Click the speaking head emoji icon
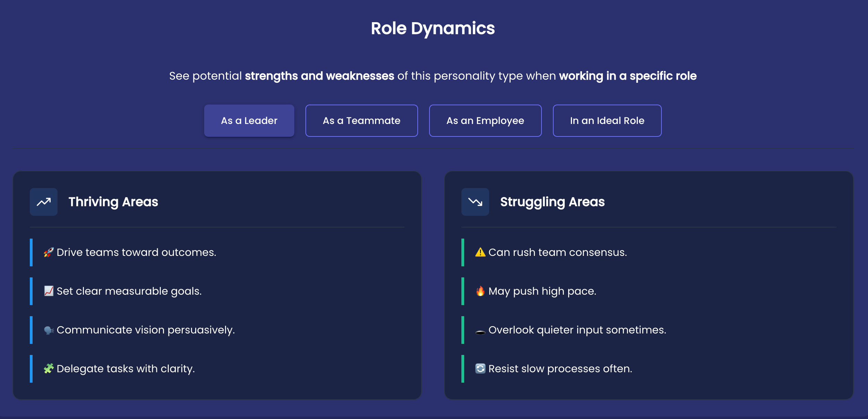Viewport: 868px width, 419px height. [x=49, y=330]
